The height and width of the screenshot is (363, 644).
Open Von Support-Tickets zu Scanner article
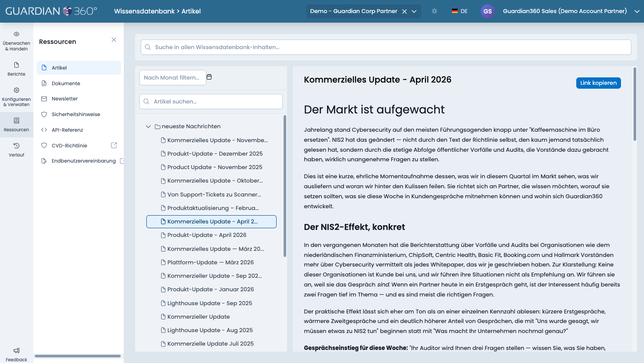tap(211, 194)
